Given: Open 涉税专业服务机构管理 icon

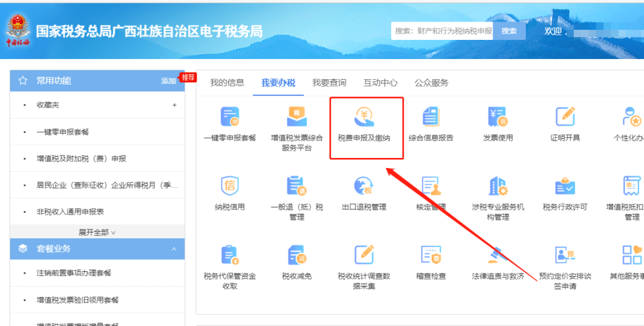Looking at the screenshot, I should (498, 186).
